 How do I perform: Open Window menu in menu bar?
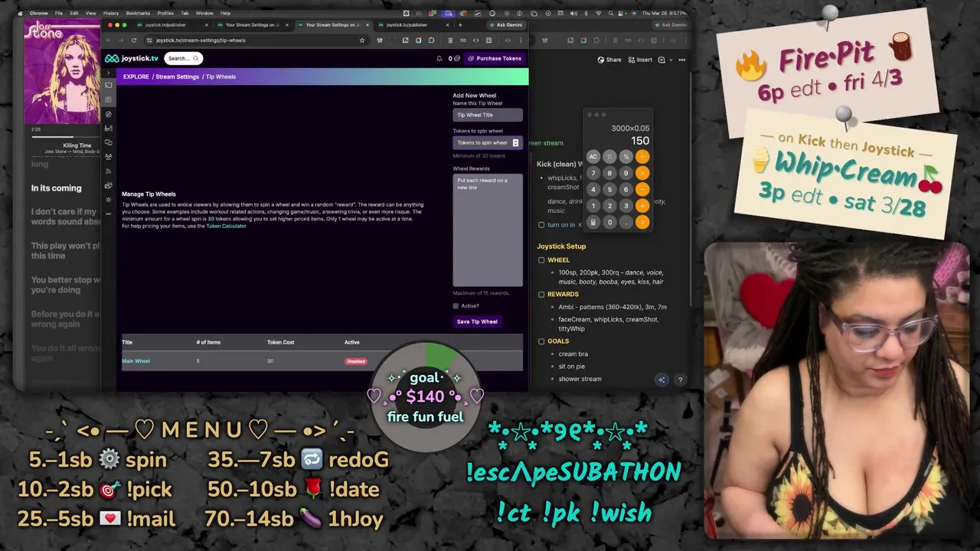click(204, 13)
